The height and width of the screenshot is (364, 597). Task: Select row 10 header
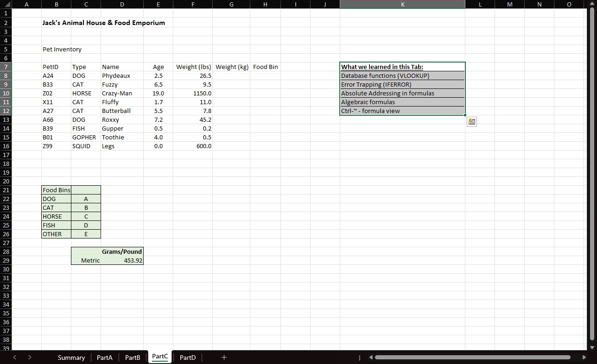click(6, 93)
